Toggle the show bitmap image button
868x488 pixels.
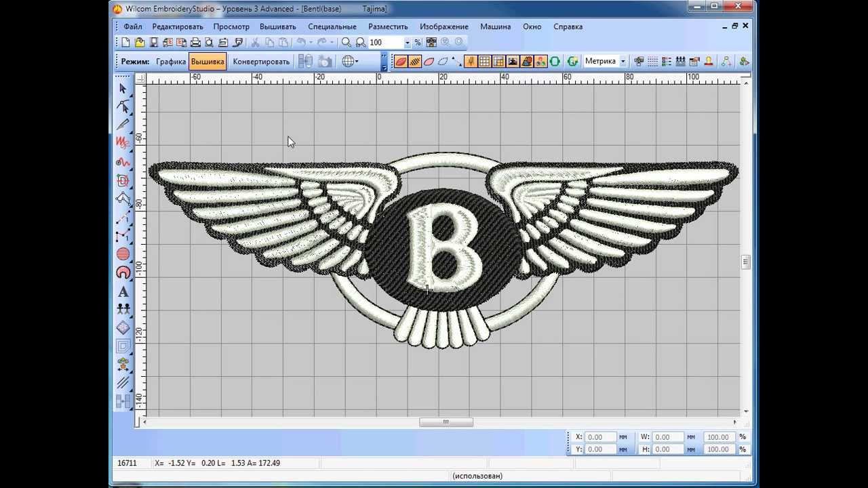coord(513,61)
